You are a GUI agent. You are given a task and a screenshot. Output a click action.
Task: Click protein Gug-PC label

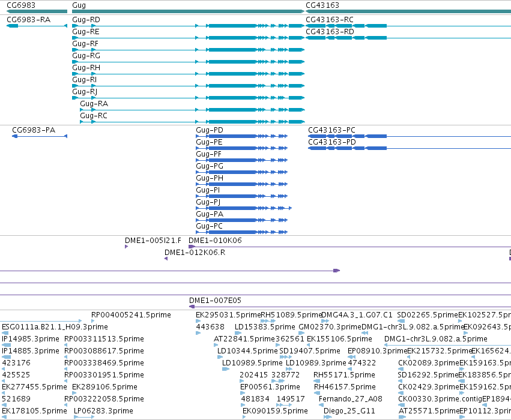click(209, 226)
